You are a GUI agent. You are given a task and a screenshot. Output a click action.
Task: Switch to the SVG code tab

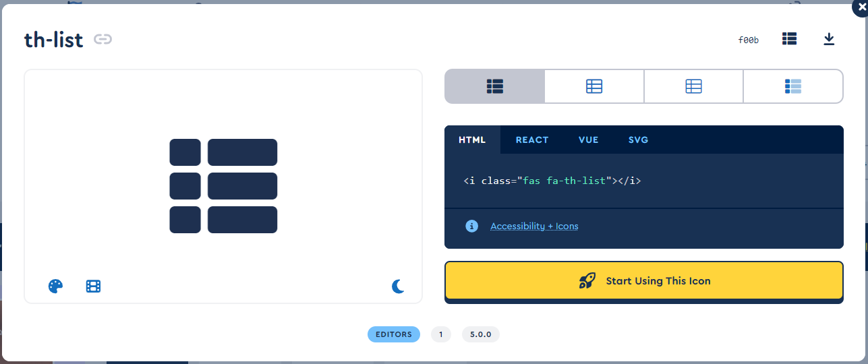tap(638, 140)
